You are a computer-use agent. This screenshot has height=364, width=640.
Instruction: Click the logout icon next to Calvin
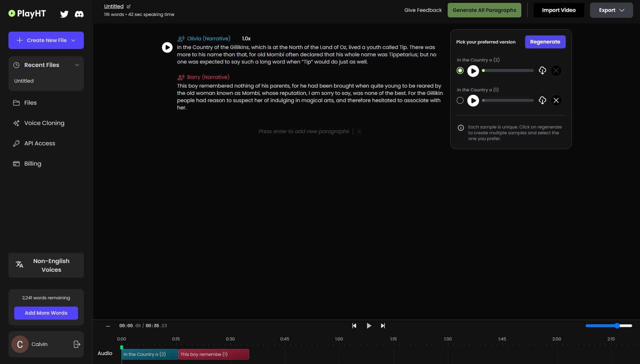77,344
